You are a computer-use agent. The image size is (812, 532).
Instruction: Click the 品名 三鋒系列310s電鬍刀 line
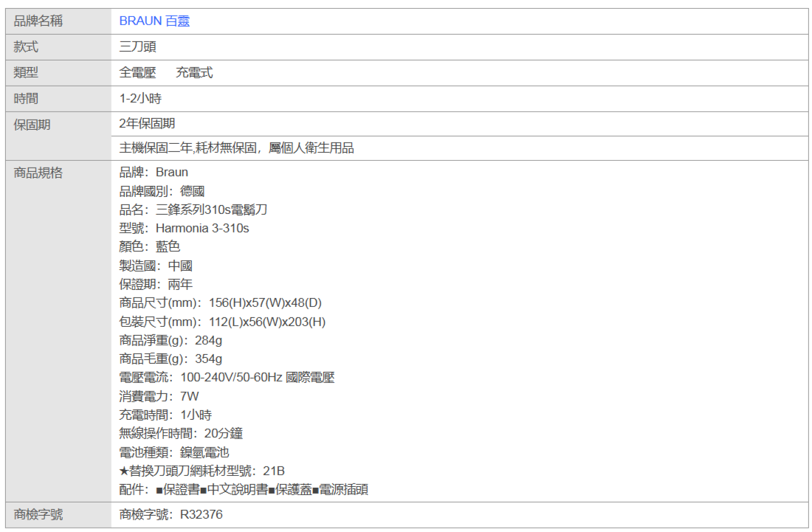[193, 210]
